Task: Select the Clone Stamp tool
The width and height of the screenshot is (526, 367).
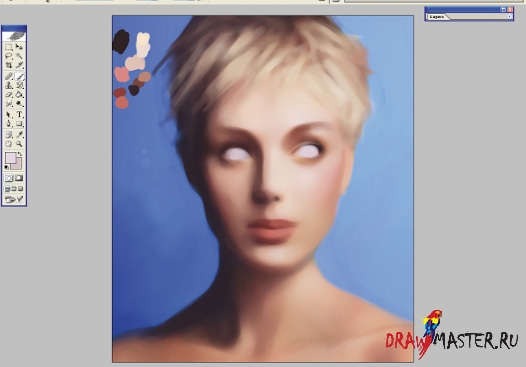Action: point(9,85)
